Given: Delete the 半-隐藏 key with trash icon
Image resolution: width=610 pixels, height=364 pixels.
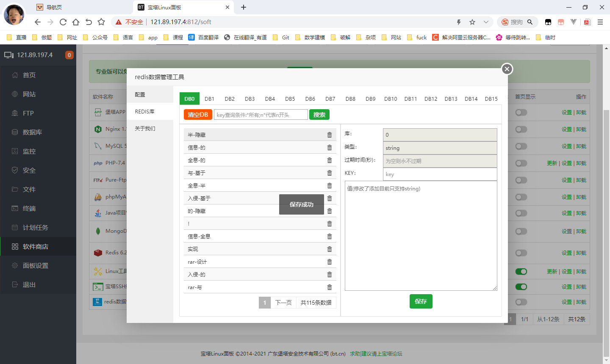Looking at the screenshot, I should click(x=330, y=135).
